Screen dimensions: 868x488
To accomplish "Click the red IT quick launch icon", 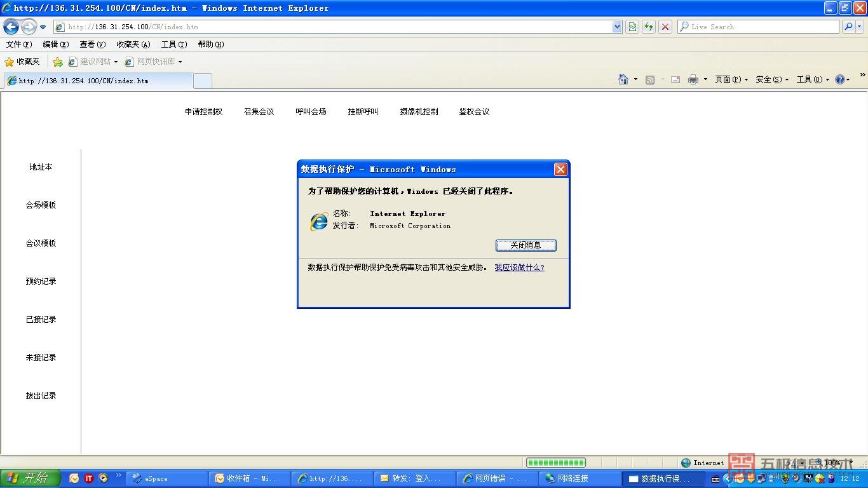I will coord(88,478).
